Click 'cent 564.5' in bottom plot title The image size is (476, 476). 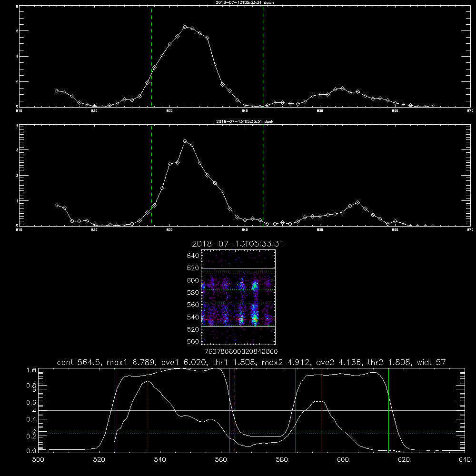pyautogui.click(x=79, y=362)
